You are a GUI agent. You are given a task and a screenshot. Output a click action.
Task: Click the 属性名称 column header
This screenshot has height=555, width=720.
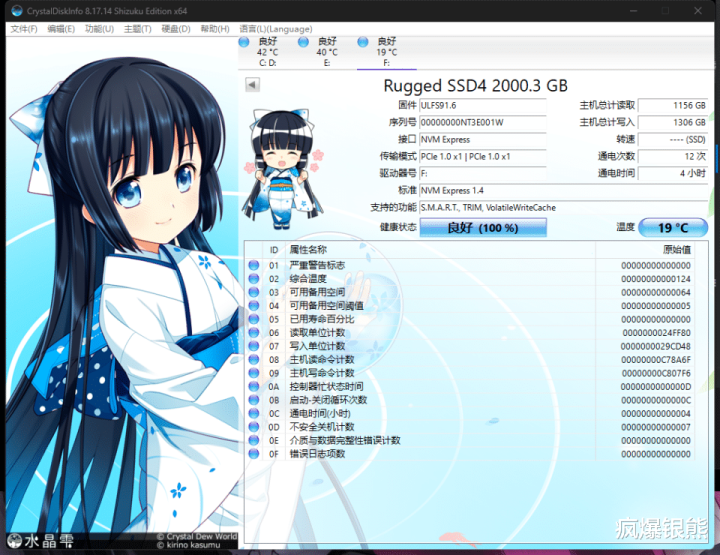pyautogui.click(x=308, y=249)
